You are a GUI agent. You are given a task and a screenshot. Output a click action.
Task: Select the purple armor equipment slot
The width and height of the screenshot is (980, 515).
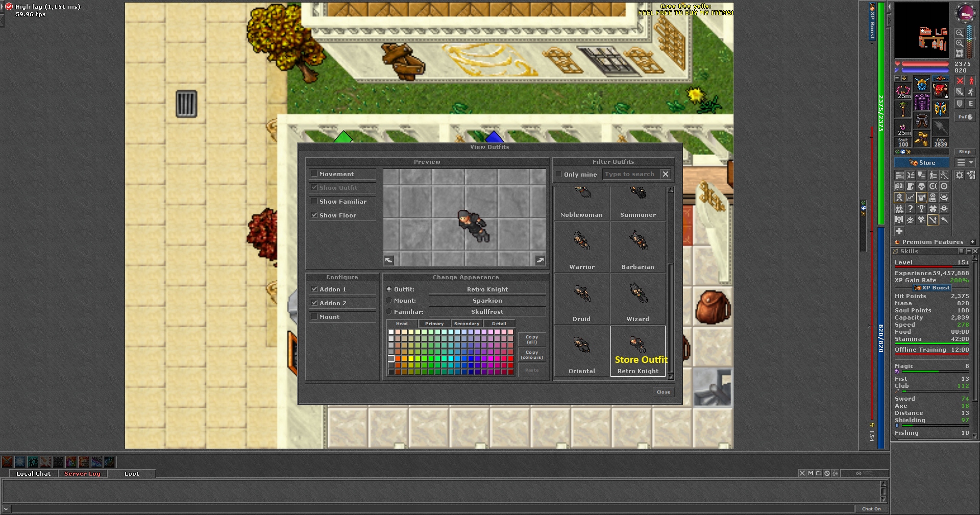tap(922, 102)
